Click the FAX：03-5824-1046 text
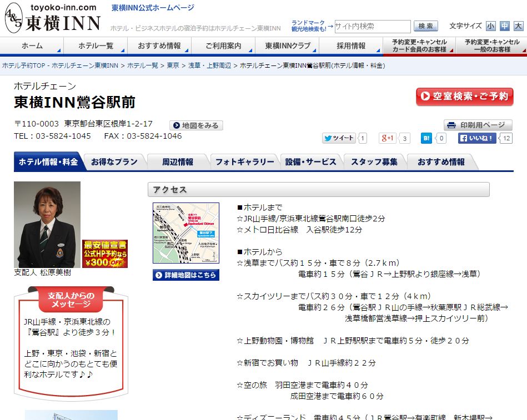Screen dimensions: 527x420 coord(143,136)
